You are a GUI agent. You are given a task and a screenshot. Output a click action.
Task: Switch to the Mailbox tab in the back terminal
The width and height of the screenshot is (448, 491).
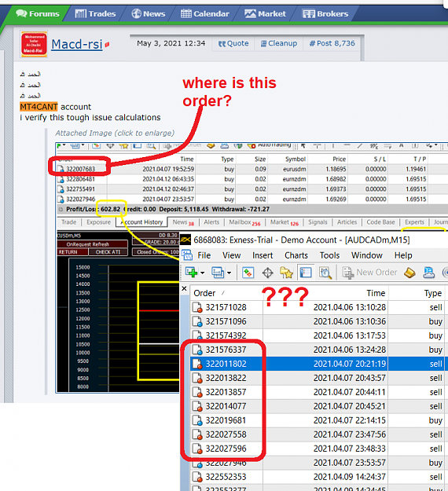click(x=244, y=222)
